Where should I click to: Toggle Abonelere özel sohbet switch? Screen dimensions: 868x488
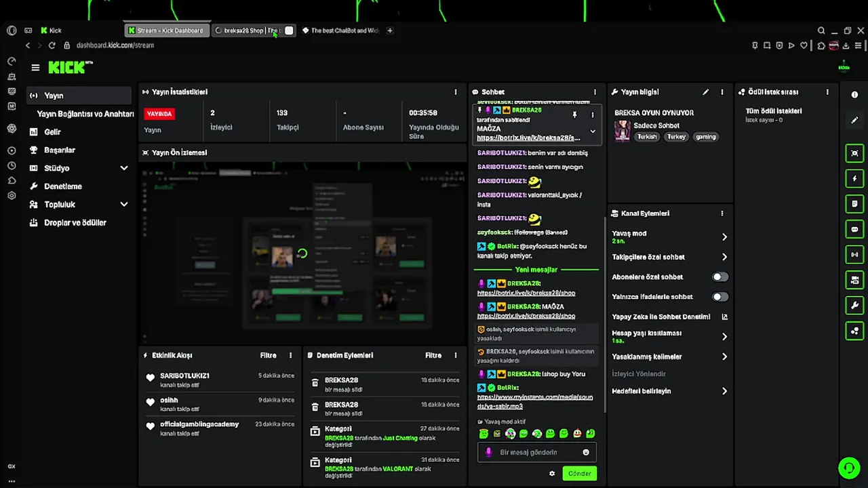[x=719, y=277]
